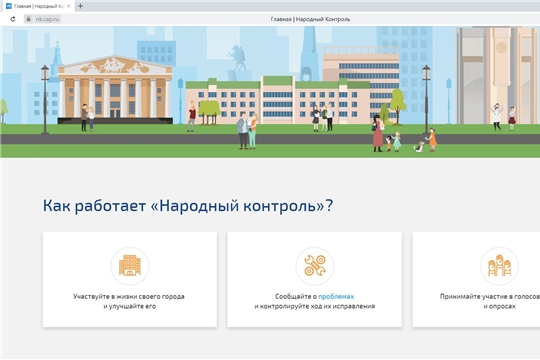This screenshot has height=360, width=540.
Task: Click text и контролируйте ход их исправления
Action: [315, 306]
